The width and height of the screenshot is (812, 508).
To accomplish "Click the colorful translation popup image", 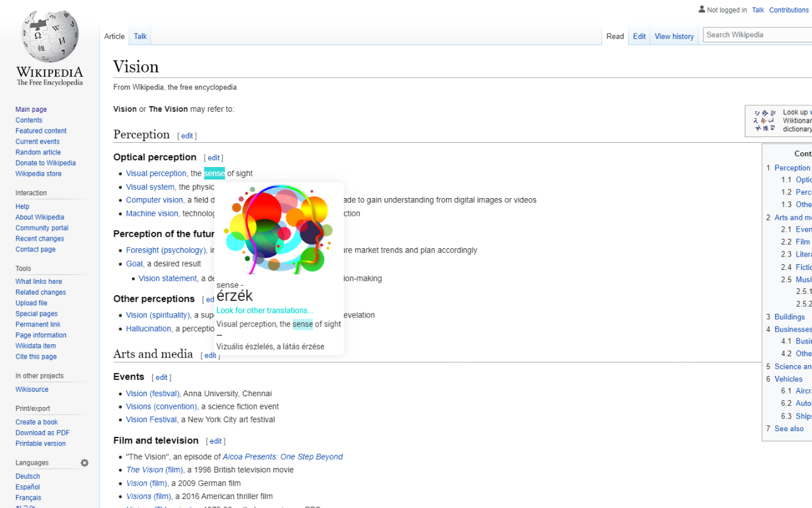I will click(279, 229).
